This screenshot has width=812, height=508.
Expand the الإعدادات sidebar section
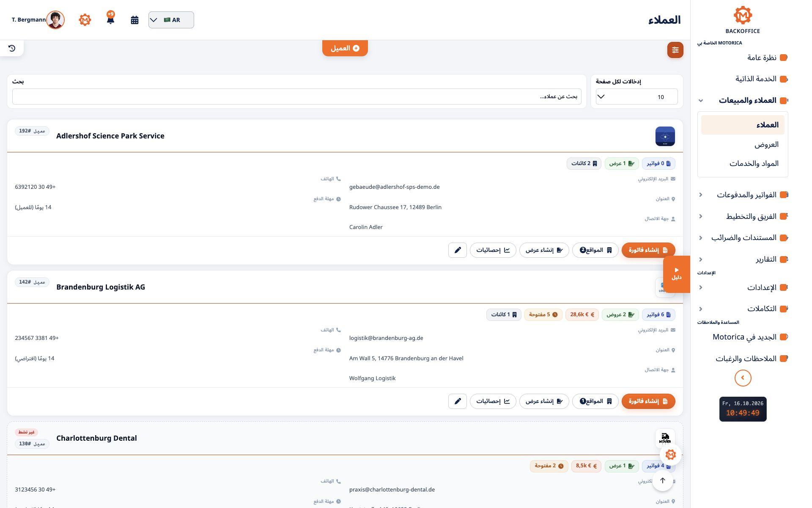click(x=743, y=287)
